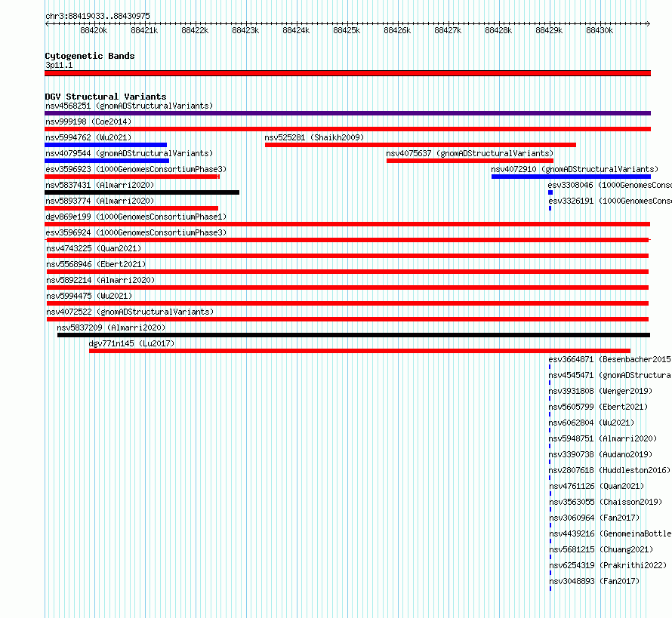Click the small blue esv3308046 marker

click(550, 192)
